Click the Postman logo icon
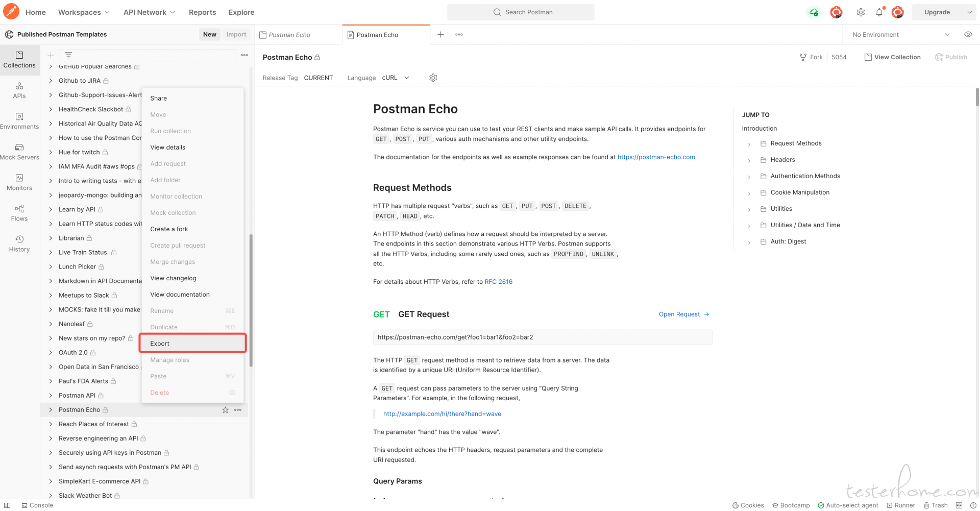Image resolution: width=980 pixels, height=511 pixels. [11, 12]
